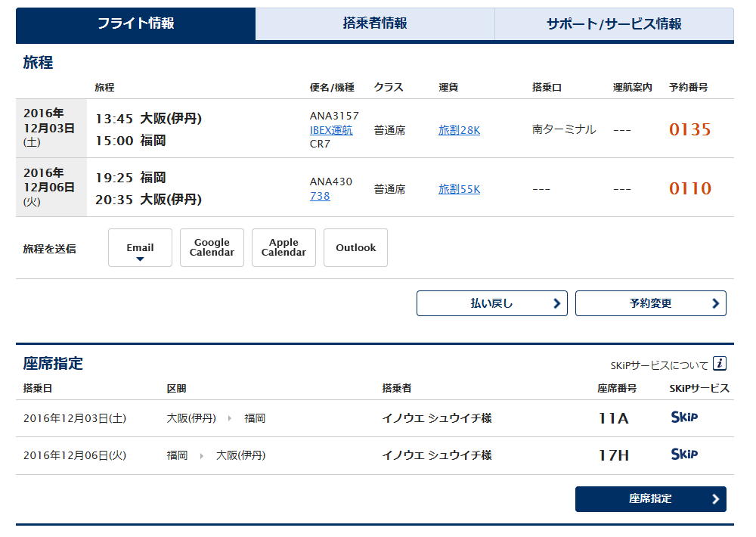Switch to the サポート/サービス情報 tab
This screenshot has width=756, height=537.
[x=614, y=23]
